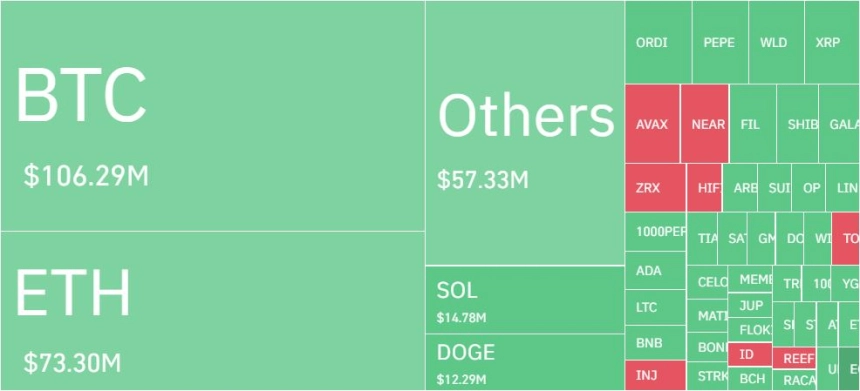
Task: Select the red ZRX tile
Action: coord(655,188)
